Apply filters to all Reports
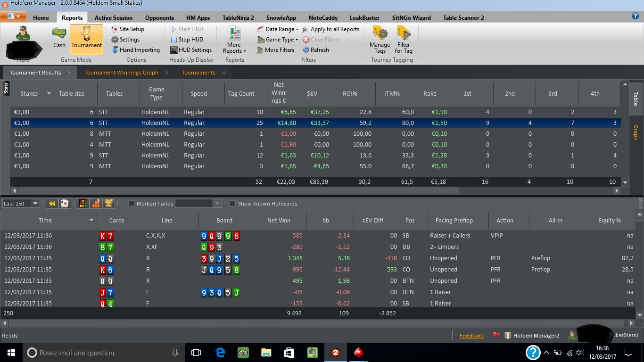The image size is (644, 362). [331, 29]
